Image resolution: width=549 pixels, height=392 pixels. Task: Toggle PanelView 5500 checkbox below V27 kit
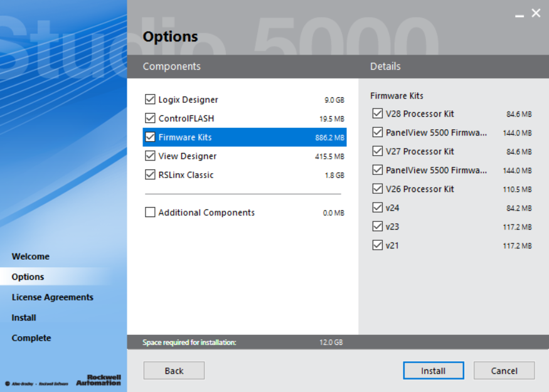[x=378, y=170]
